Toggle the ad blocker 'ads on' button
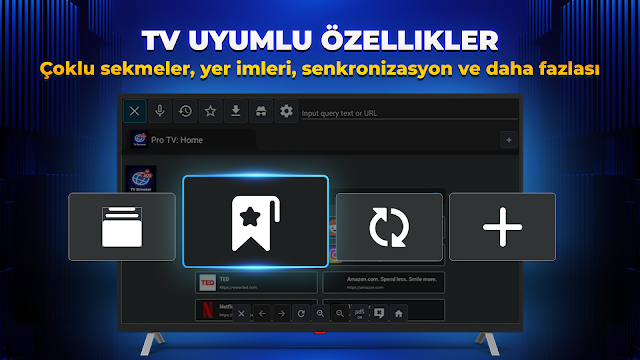The image size is (640, 360). (x=360, y=313)
